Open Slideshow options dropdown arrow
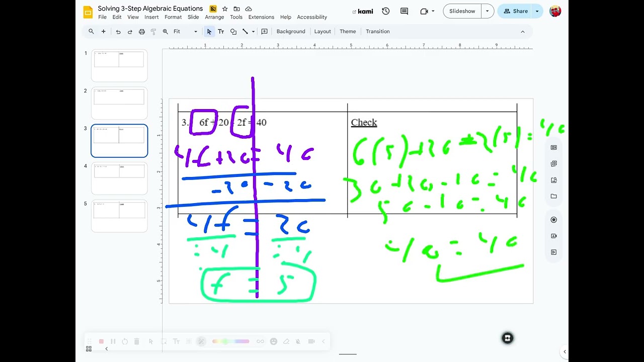 [487, 11]
